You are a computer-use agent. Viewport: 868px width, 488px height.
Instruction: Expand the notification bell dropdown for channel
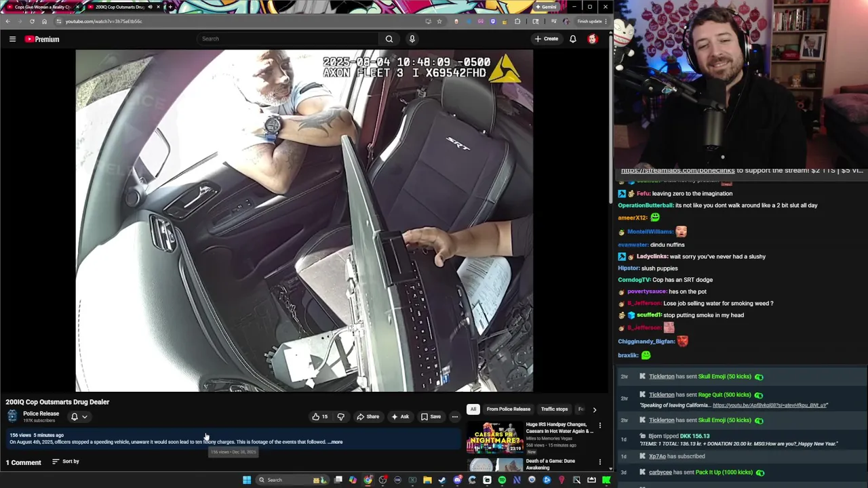click(79, 416)
